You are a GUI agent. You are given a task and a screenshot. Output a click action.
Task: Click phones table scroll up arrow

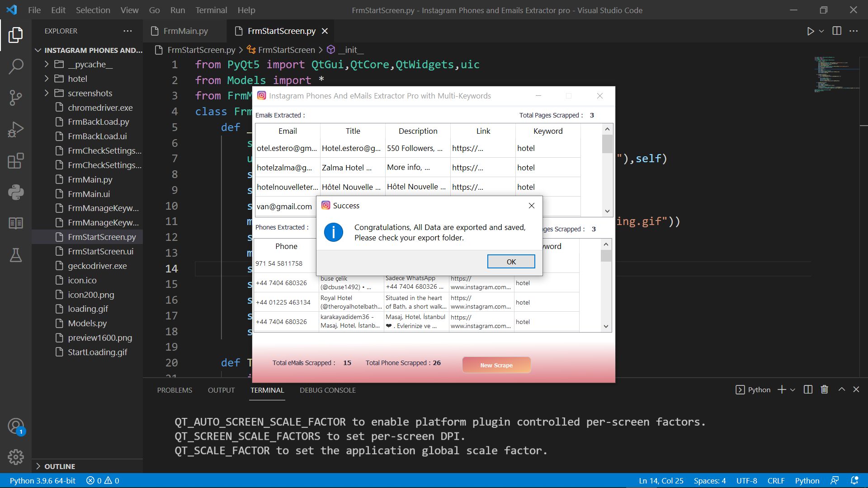[606, 244]
